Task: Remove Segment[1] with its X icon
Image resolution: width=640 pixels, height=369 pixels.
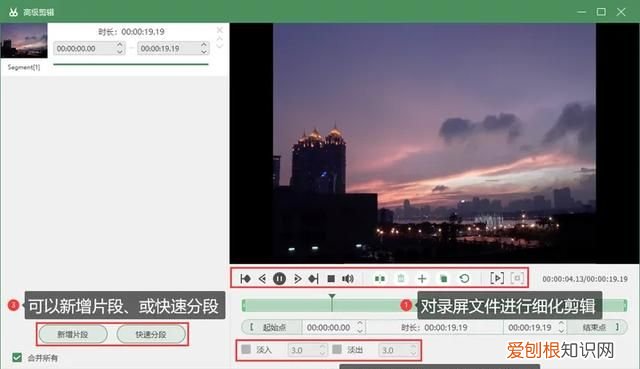Action: [220, 30]
